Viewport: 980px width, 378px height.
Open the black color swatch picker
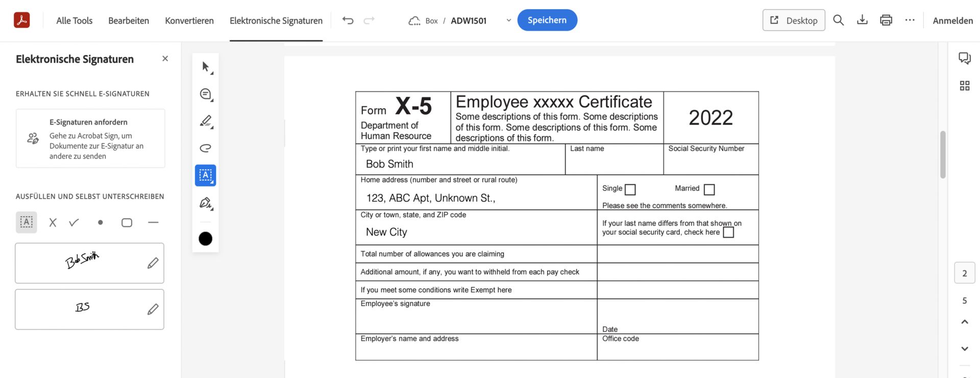206,239
